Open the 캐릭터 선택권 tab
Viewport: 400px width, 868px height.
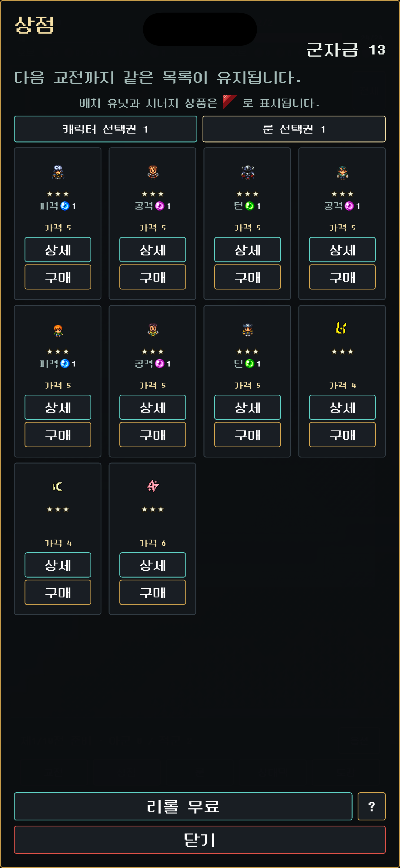coord(105,129)
